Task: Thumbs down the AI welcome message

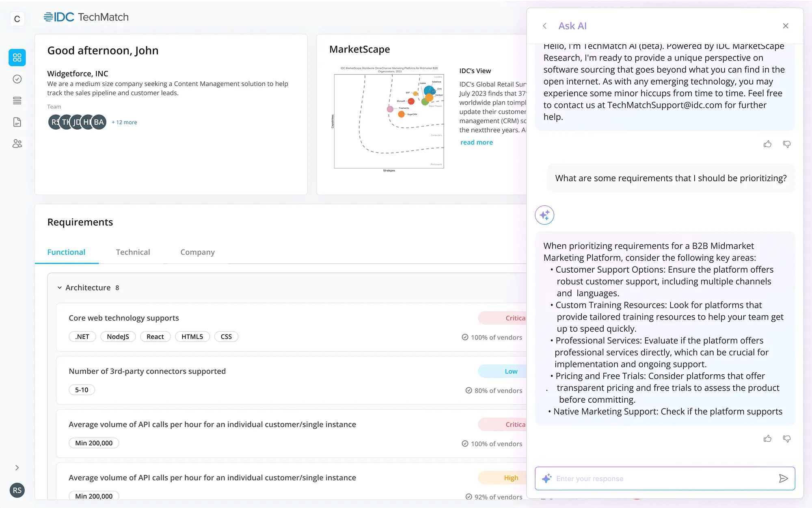Action: point(786,144)
